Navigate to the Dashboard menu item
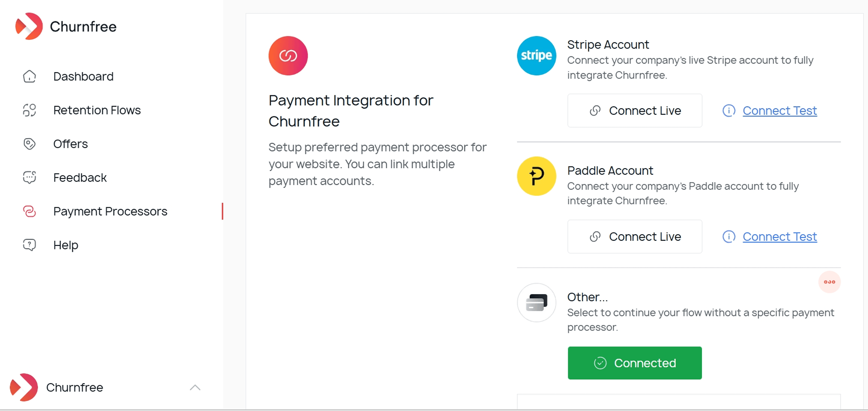Viewport: 868px width, 411px height. (x=83, y=76)
